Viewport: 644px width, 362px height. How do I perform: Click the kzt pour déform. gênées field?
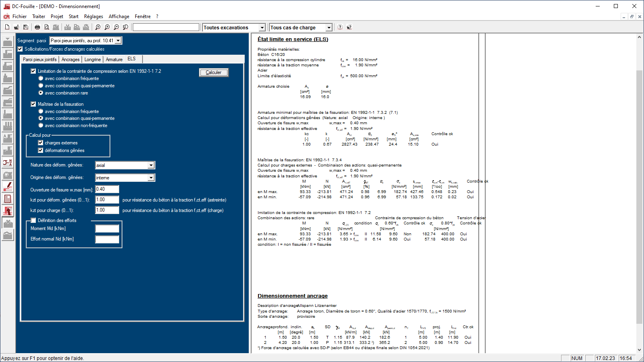click(x=107, y=200)
